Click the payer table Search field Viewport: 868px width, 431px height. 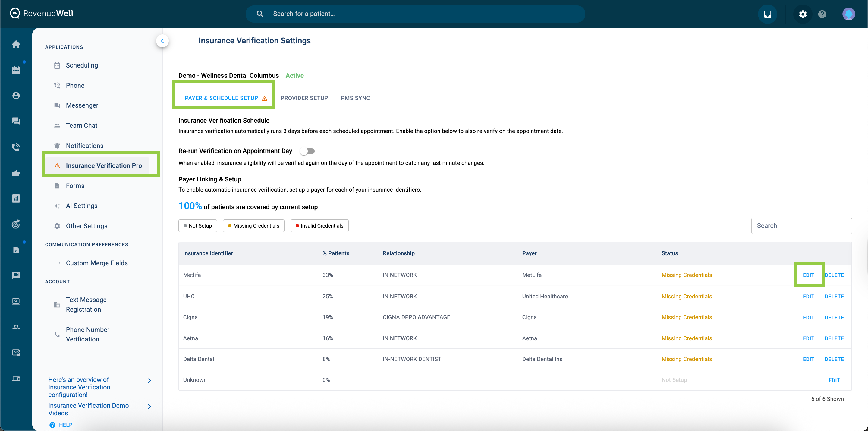801,226
